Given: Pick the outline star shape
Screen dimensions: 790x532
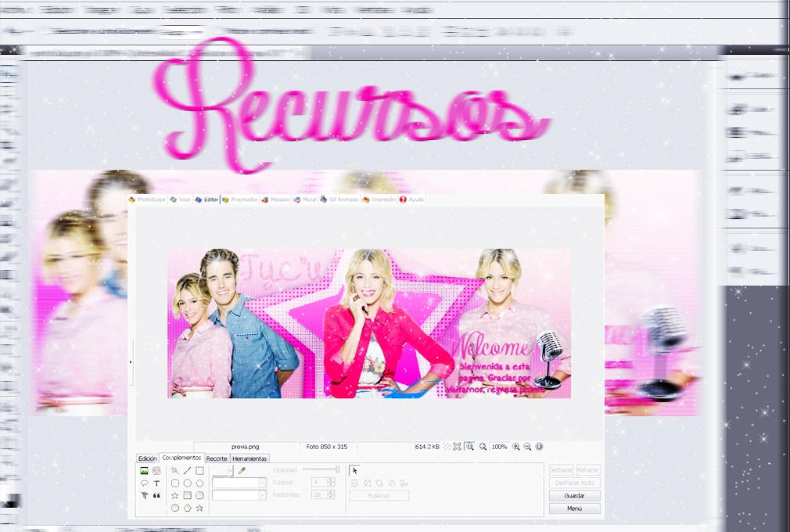Looking at the screenshot, I should tap(175, 496).
